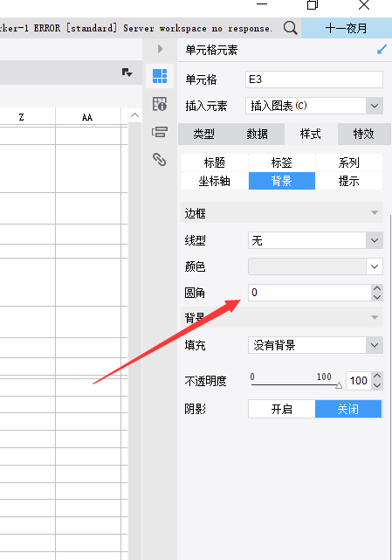
Task: Maximize the window
Action: pos(313,4)
